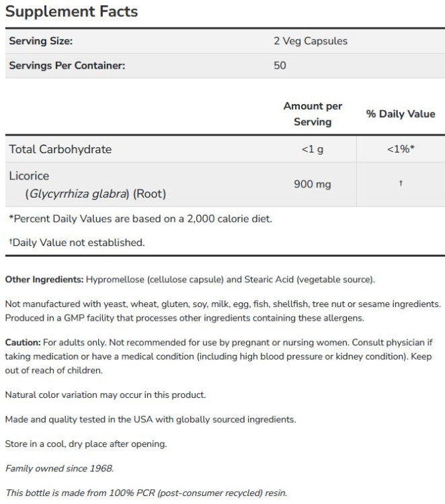Click the dagger symbol in Licorice row
This screenshot has height=504, width=445.
coord(400,183)
